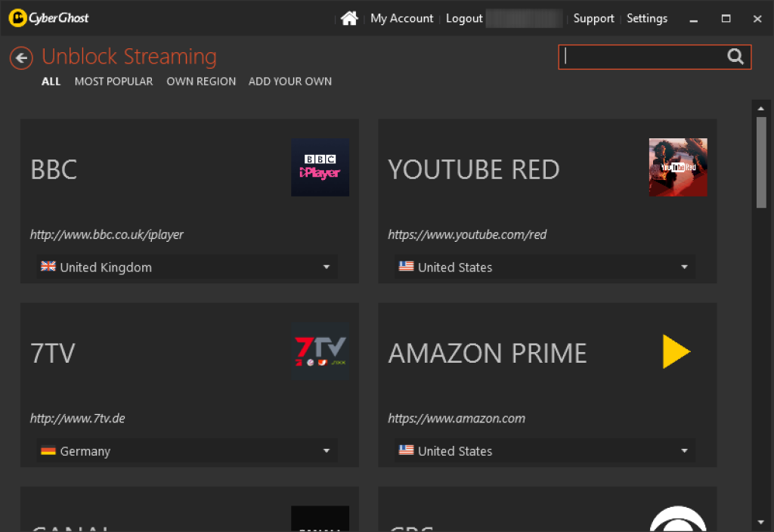The height and width of the screenshot is (532, 774).
Task: Switch to the OWN REGION tab
Action: coord(201,82)
